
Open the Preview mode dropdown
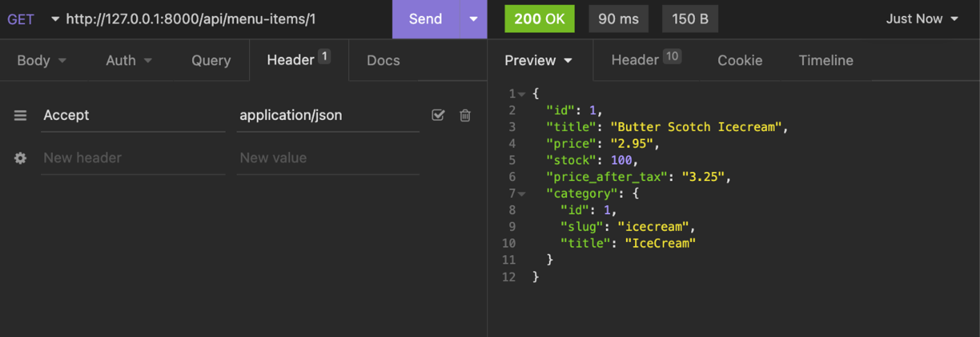coord(539,60)
